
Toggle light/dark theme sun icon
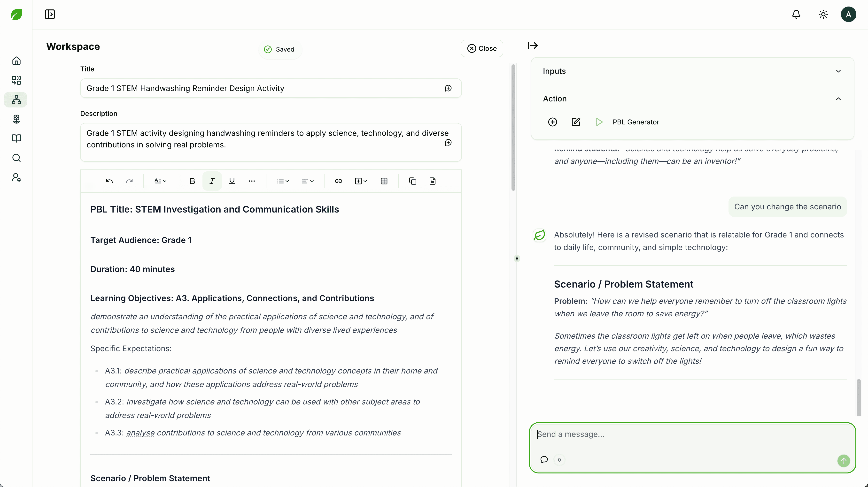(x=823, y=15)
